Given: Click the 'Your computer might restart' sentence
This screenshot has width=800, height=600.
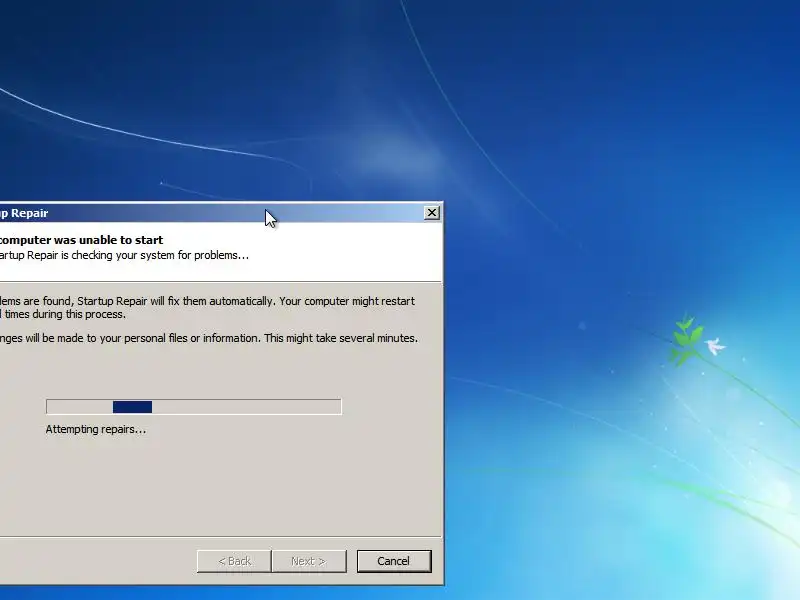Looking at the screenshot, I should [x=347, y=301].
